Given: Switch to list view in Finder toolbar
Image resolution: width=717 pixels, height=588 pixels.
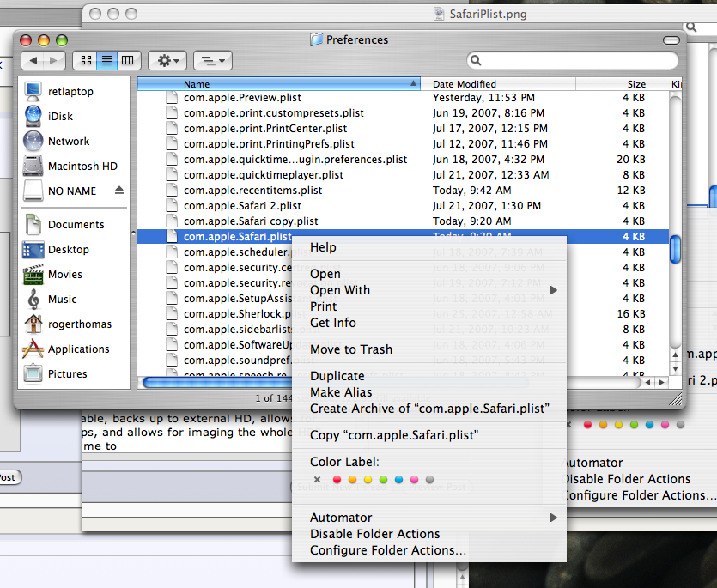Looking at the screenshot, I should click(106, 60).
